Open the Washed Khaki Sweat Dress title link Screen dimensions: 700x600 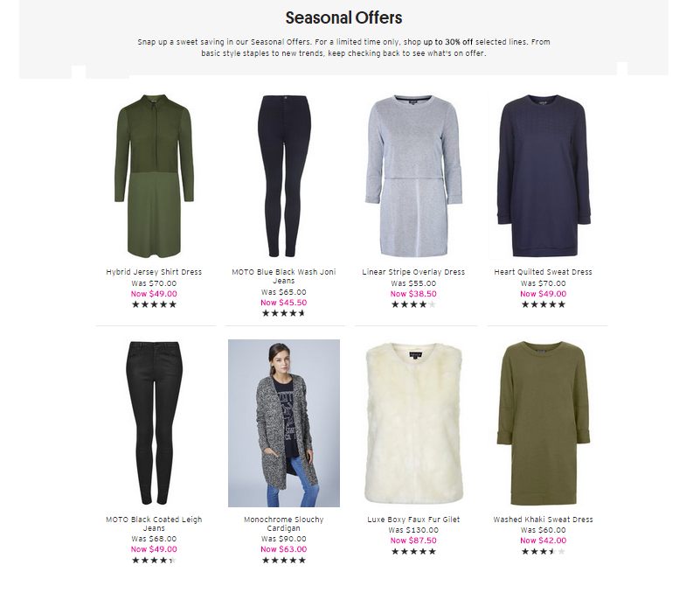(544, 520)
